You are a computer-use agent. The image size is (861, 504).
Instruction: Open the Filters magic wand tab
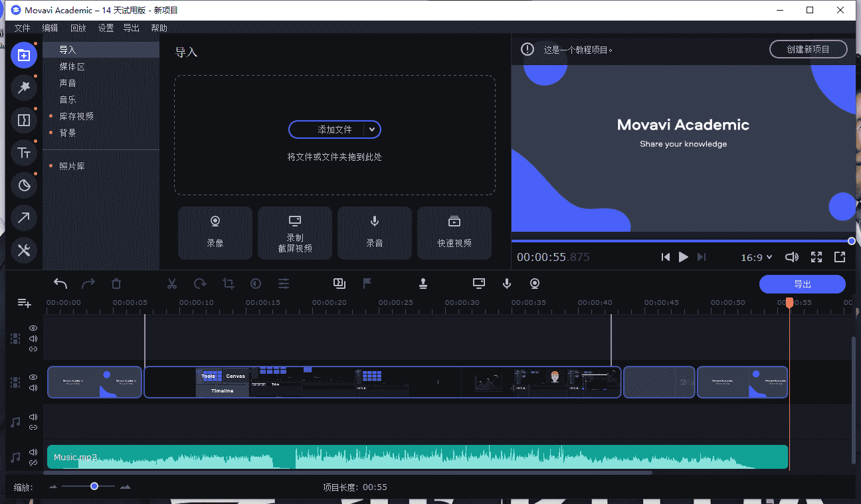point(24,88)
